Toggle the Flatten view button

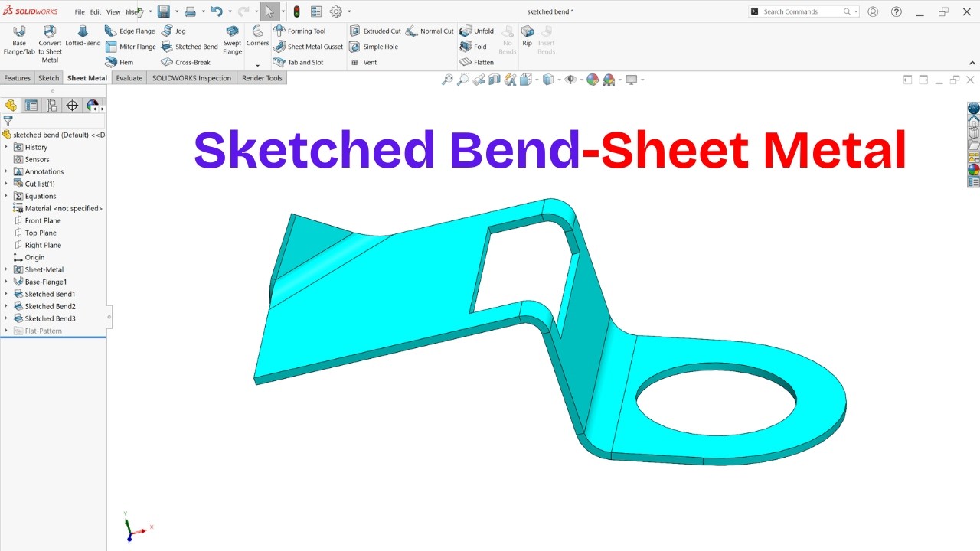pyautogui.click(x=476, y=62)
